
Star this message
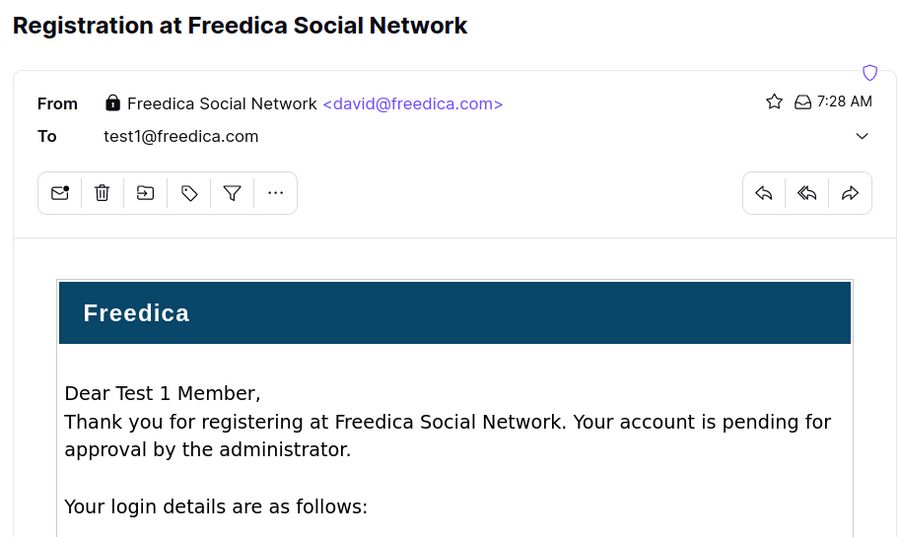774,102
